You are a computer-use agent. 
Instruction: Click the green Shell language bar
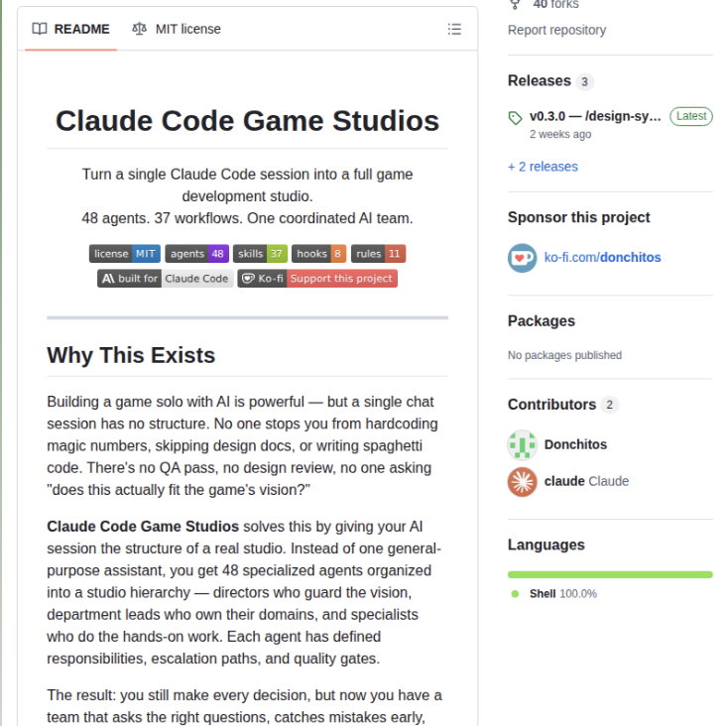[610, 574]
